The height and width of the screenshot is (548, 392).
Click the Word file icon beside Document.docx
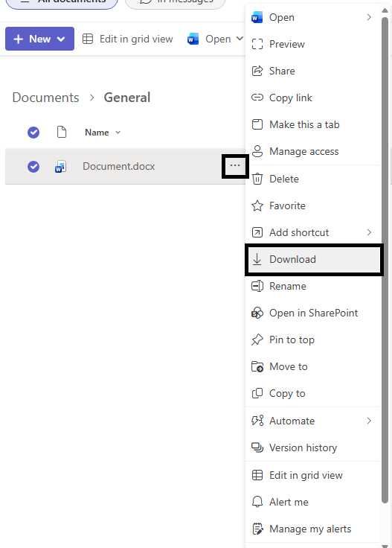(61, 167)
